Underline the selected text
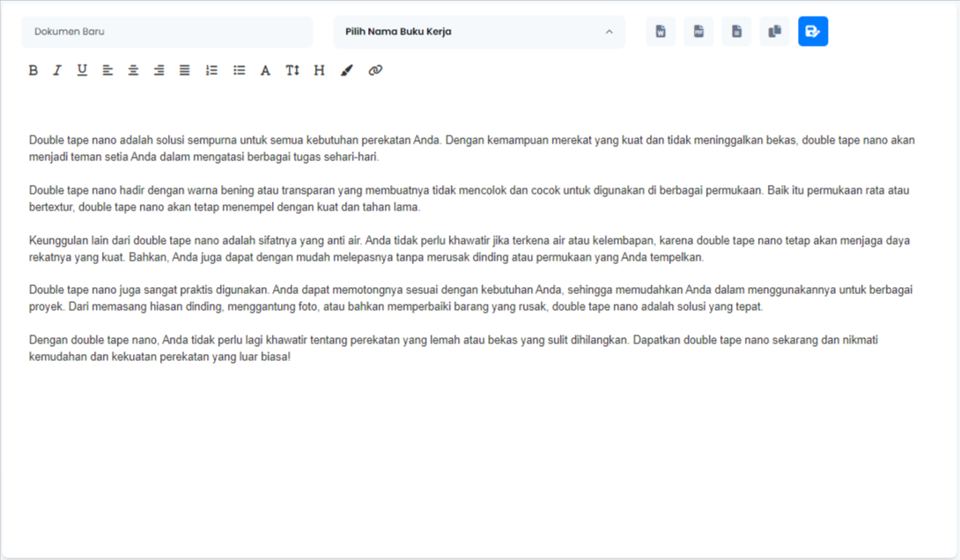Image resolution: width=960 pixels, height=560 pixels. pos(82,70)
